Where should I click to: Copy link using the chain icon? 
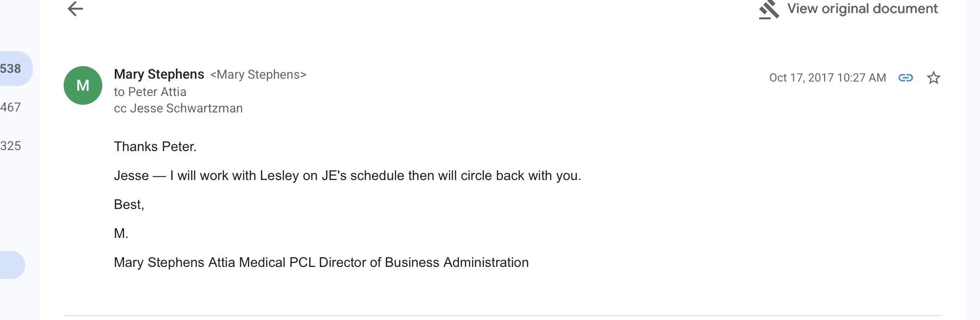coord(906,78)
